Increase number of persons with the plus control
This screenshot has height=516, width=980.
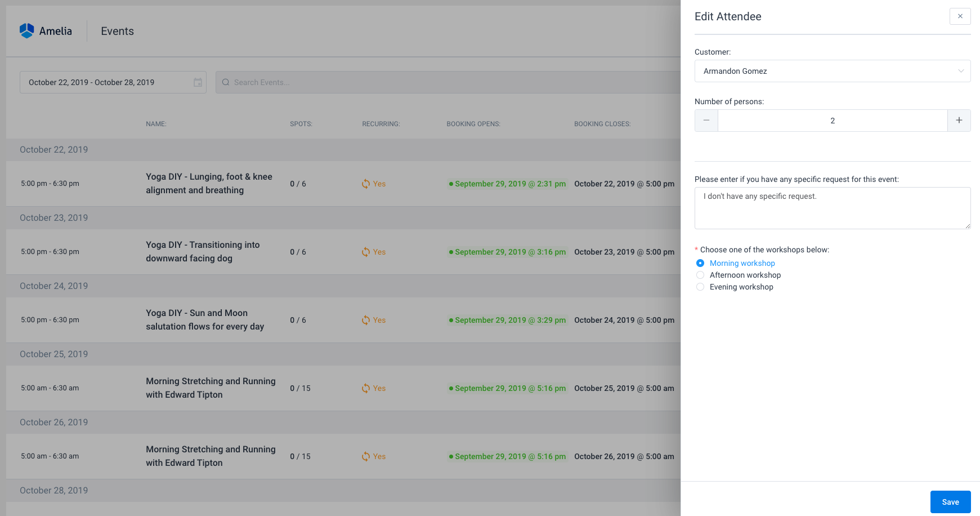959,121
